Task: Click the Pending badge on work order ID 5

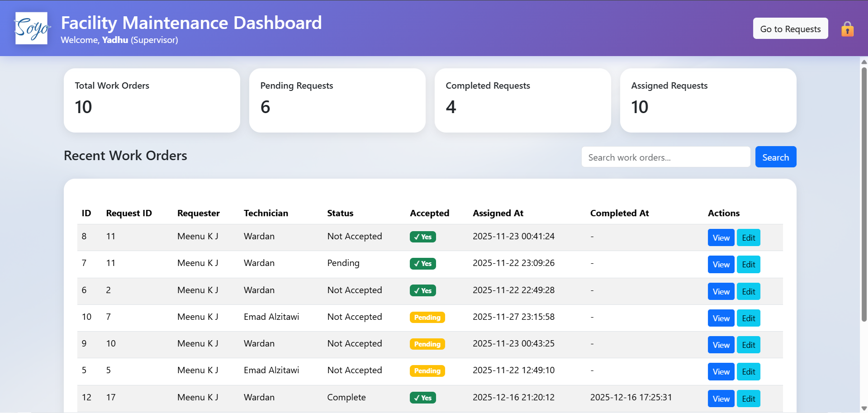Action: pos(427,370)
